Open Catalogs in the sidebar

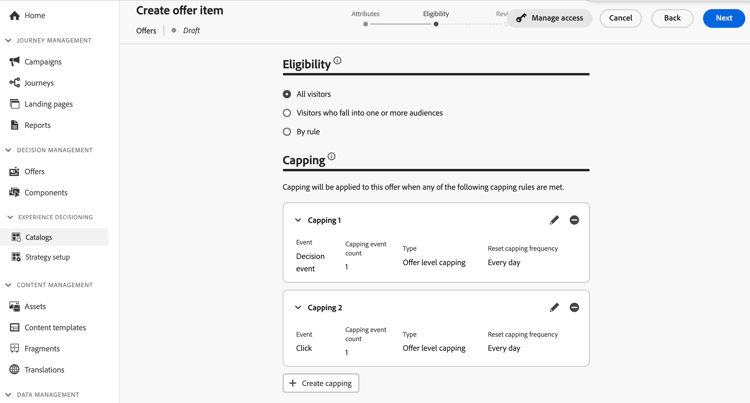(x=39, y=237)
